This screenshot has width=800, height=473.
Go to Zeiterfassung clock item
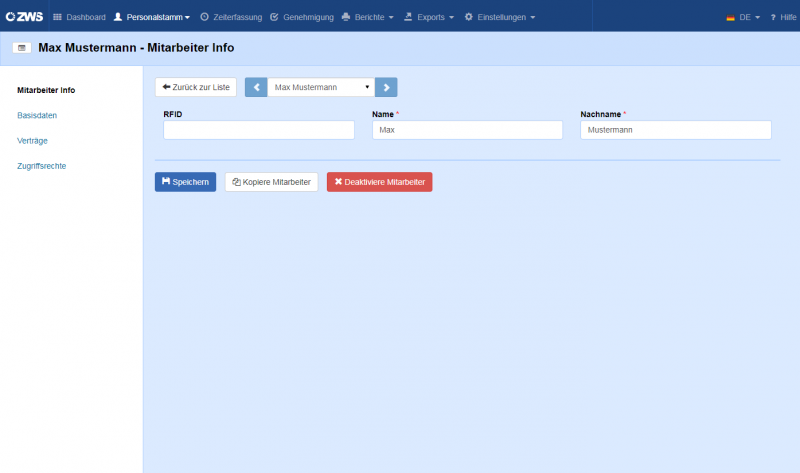pyautogui.click(x=231, y=17)
